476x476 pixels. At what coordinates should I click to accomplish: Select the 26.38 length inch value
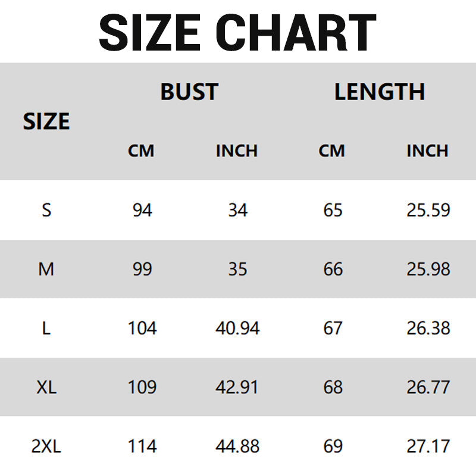[x=428, y=328]
